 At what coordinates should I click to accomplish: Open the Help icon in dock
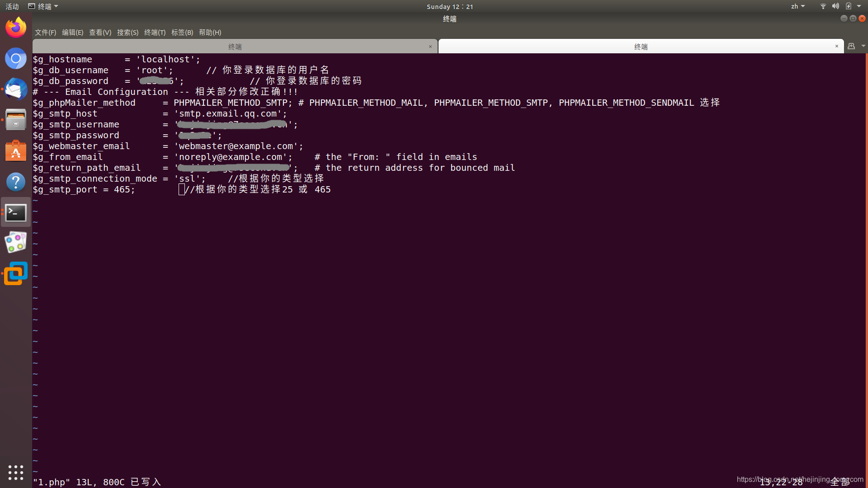[x=16, y=182]
